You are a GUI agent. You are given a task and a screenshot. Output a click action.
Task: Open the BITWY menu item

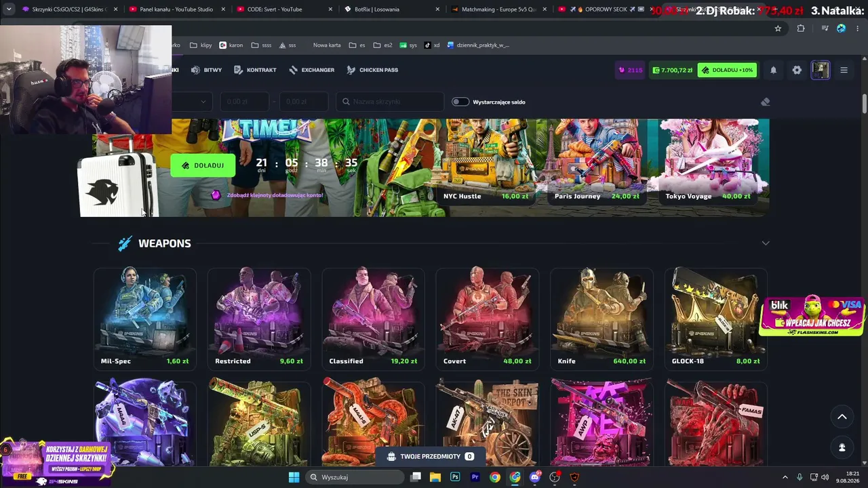tap(206, 70)
